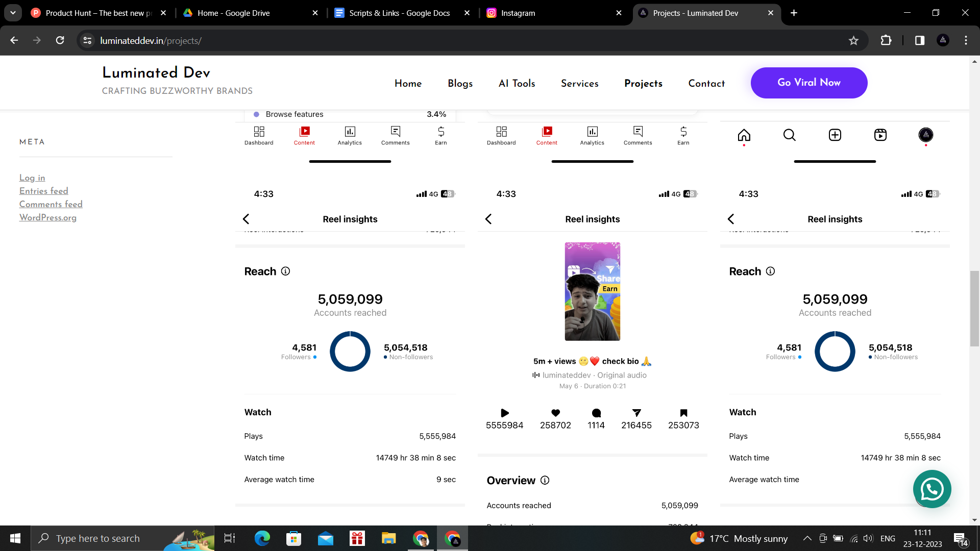Open a new browser tab
This screenshot has height=551, width=980.
(x=794, y=13)
